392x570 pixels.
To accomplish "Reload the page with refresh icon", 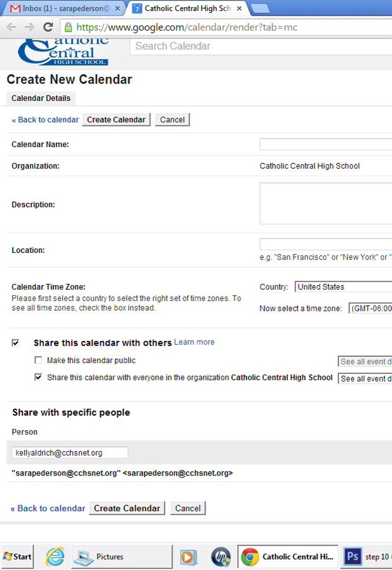I will [x=48, y=27].
